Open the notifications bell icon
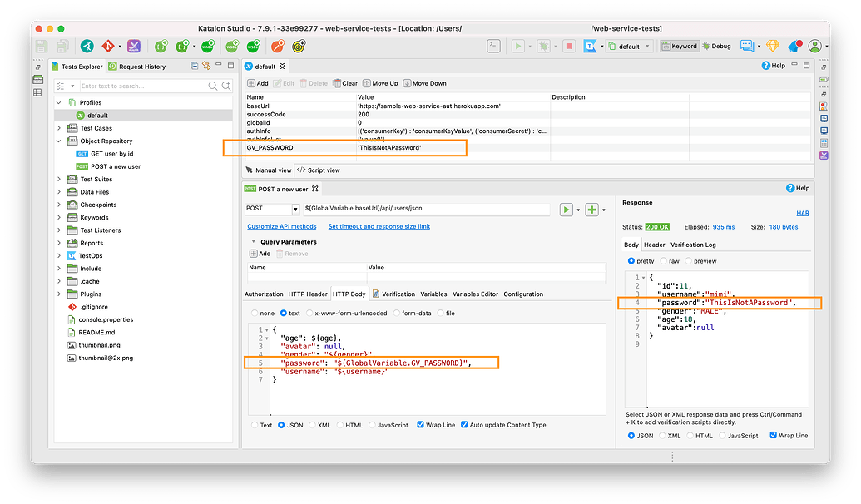This screenshot has width=861, height=504. click(794, 46)
